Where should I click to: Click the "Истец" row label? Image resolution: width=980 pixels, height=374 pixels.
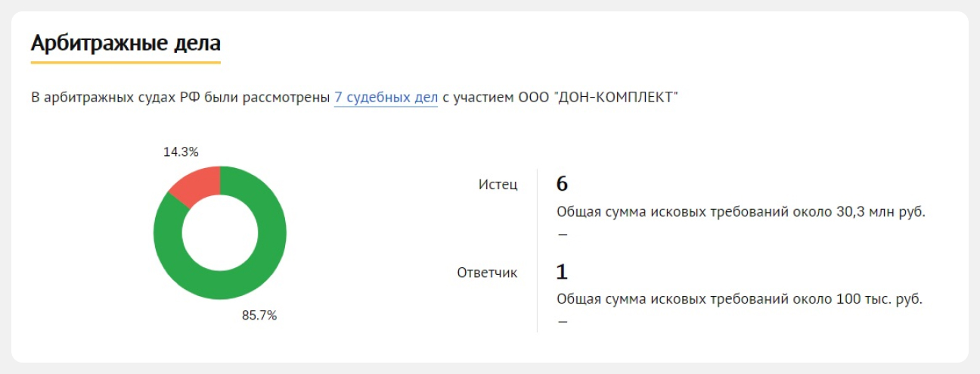tap(498, 184)
